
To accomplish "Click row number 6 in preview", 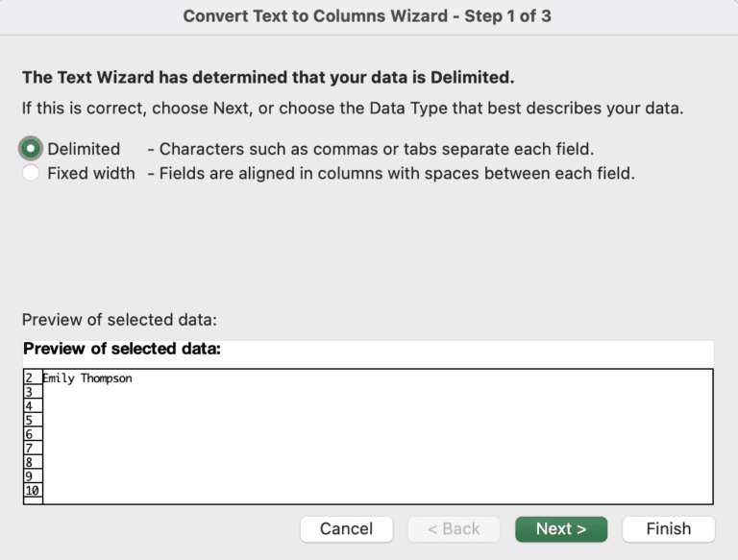I will pyautogui.click(x=29, y=434).
